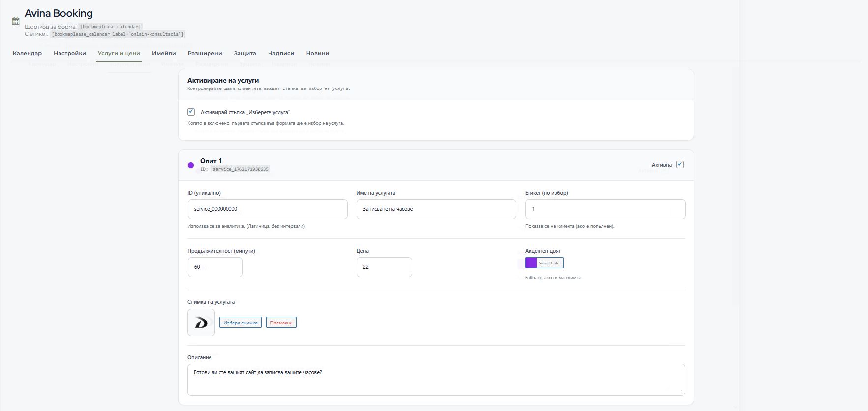Click the ID (уникално) input field
This screenshot has height=411, width=868.
pyautogui.click(x=268, y=209)
